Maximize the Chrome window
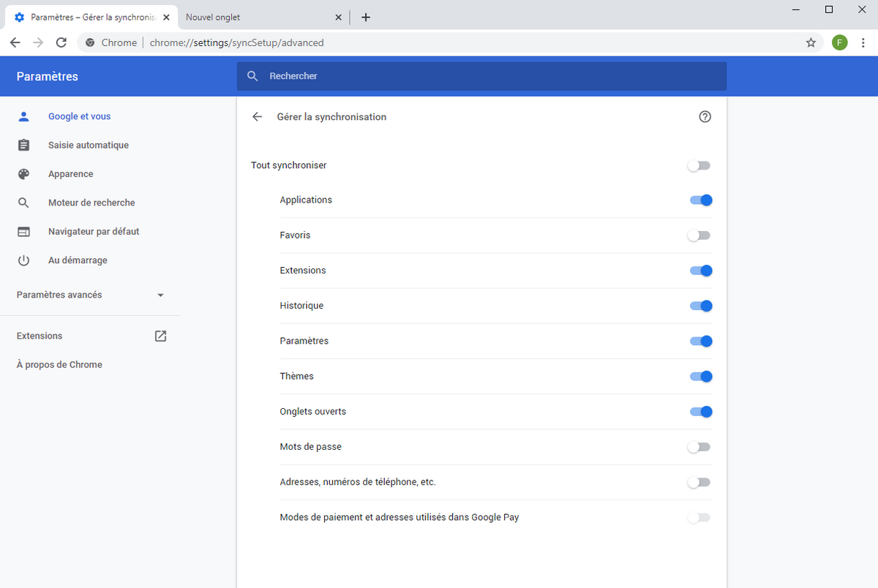 click(829, 10)
